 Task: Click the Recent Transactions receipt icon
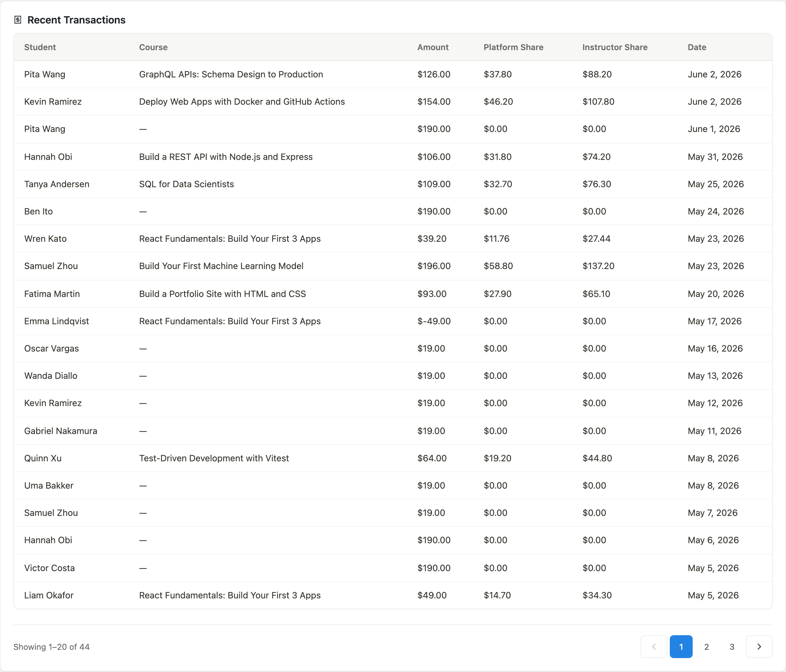(18, 20)
